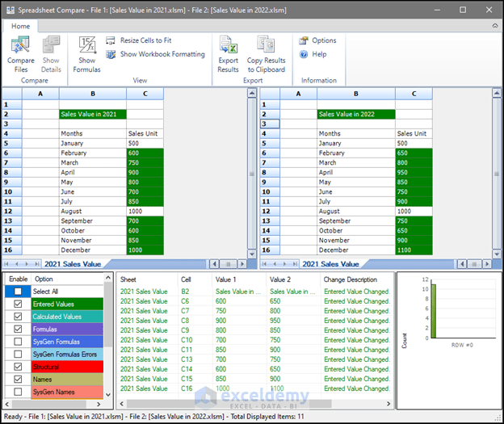504x424 pixels.
Task: Go to next sheet in left pane navigator
Action: [x=27, y=264]
